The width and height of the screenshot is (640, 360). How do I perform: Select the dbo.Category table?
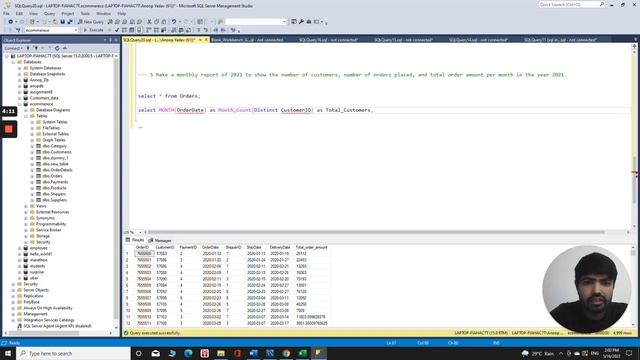click(x=55, y=146)
